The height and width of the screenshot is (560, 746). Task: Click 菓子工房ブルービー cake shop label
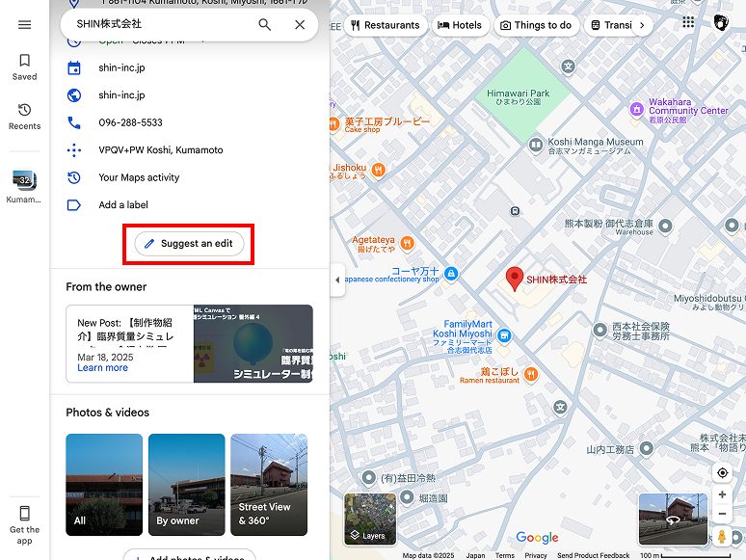[x=387, y=122]
